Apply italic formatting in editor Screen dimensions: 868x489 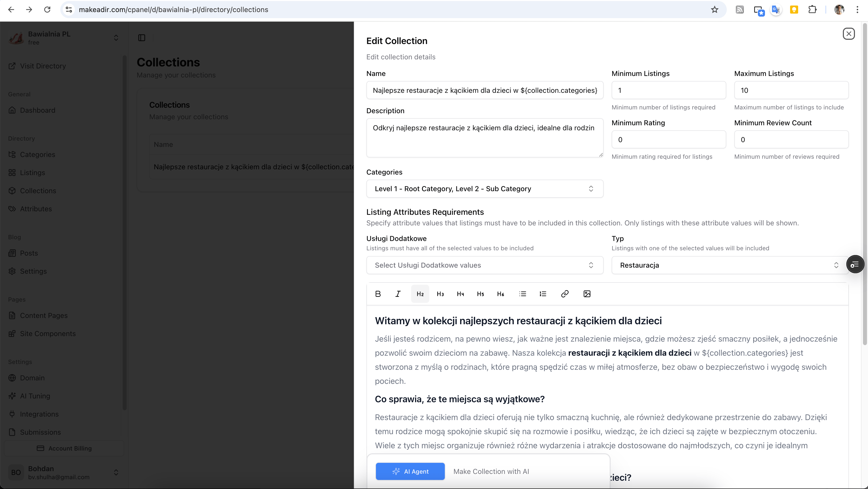[398, 294]
